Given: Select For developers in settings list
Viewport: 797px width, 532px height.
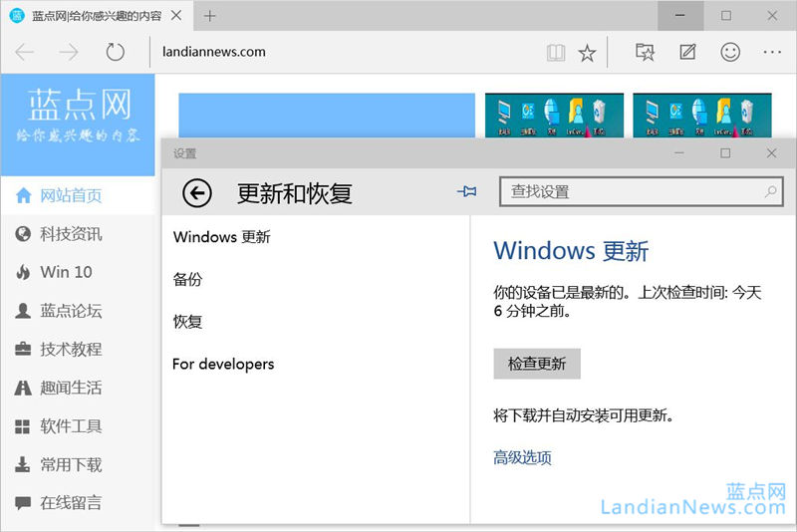Looking at the screenshot, I should coord(223,364).
